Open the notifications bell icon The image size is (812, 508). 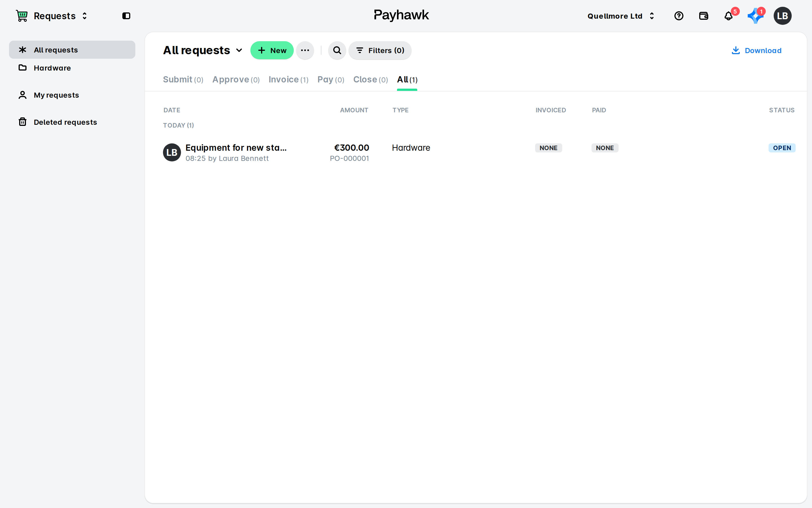[x=729, y=16]
